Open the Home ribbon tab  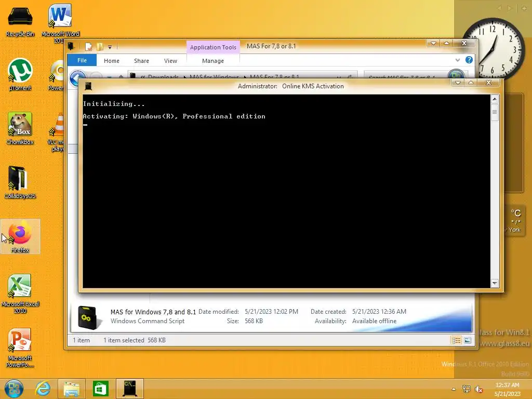pyautogui.click(x=111, y=61)
